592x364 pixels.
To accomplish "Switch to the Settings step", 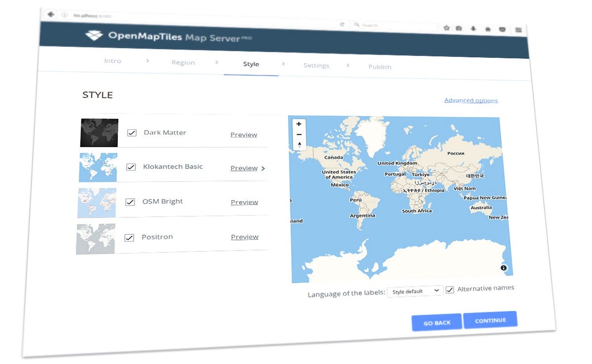I will click(x=316, y=65).
